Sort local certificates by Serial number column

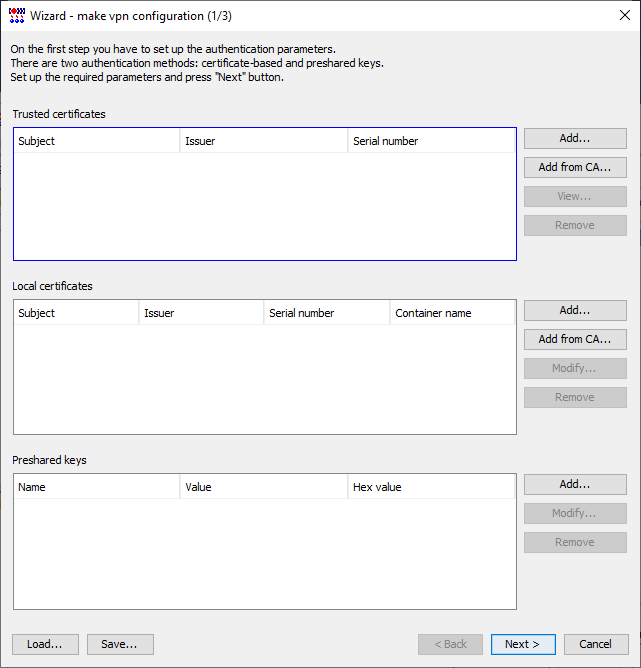click(x=327, y=313)
